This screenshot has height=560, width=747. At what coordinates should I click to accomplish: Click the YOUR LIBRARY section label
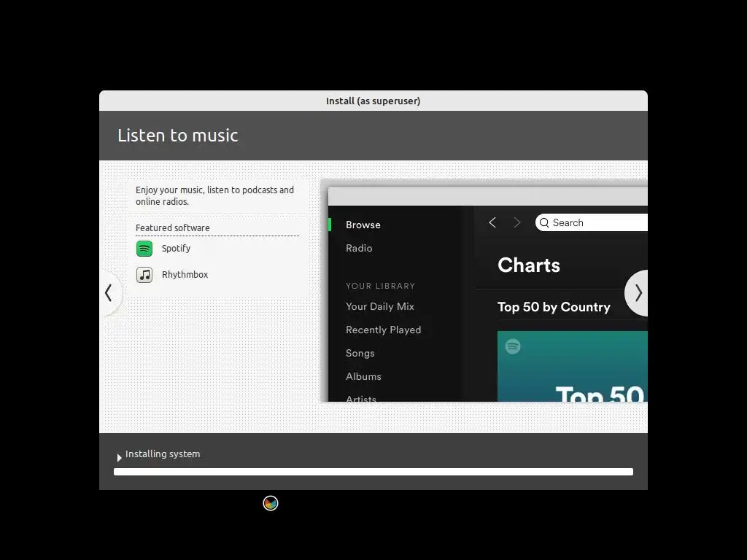pyautogui.click(x=380, y=286)
